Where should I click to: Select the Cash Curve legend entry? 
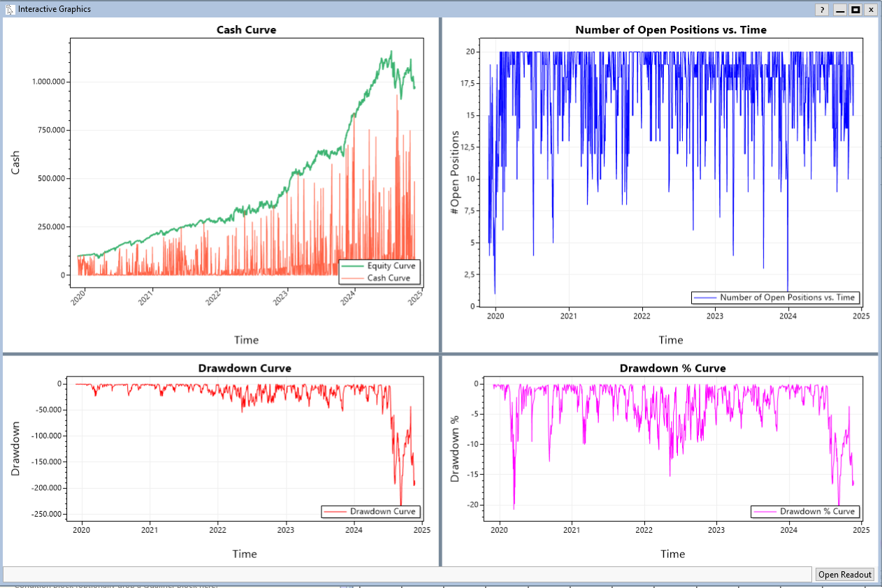[x=388, y=278]
